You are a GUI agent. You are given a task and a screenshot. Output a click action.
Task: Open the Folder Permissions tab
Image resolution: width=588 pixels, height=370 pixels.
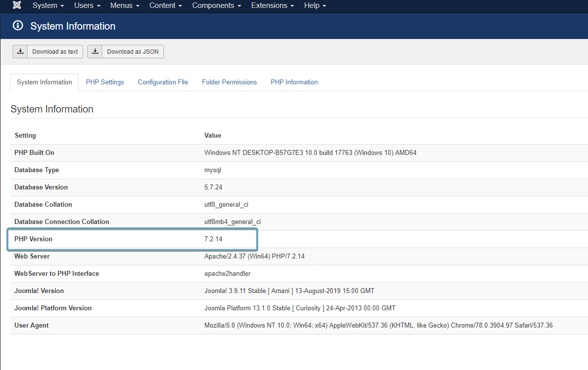[x=229, y=82]
